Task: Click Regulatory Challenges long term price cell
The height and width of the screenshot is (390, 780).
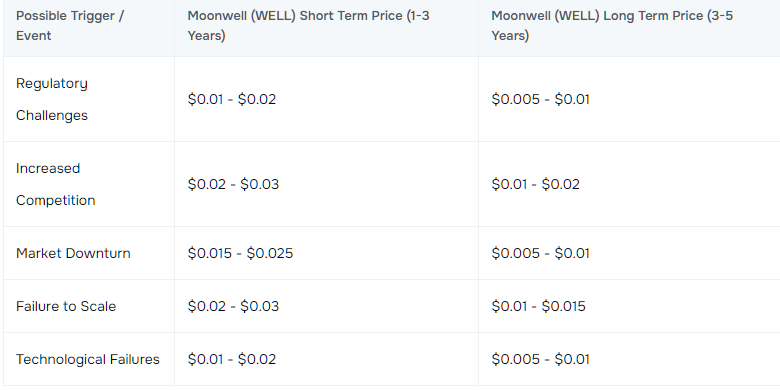Action: (x=540, y=99)
